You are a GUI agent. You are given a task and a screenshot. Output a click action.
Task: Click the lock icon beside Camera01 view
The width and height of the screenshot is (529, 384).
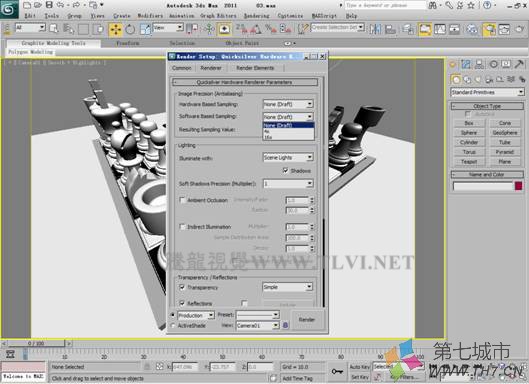pyautogui.click(x=285, y=325)
